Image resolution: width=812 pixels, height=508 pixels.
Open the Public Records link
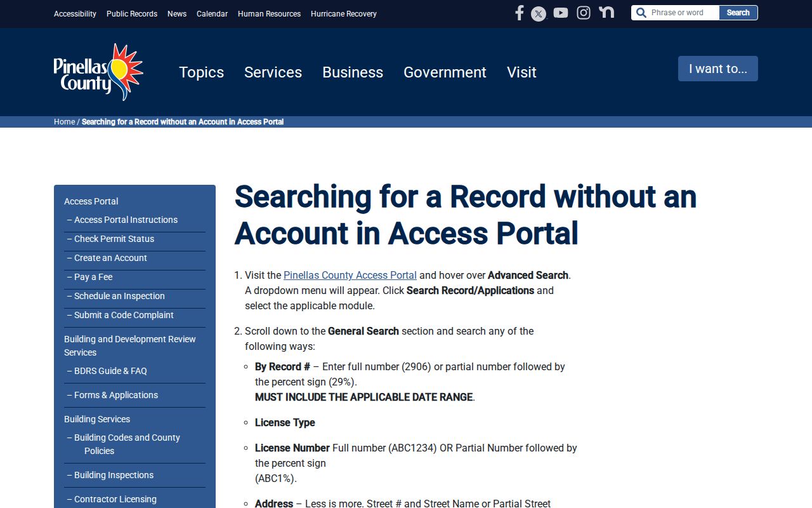point(132,14)
